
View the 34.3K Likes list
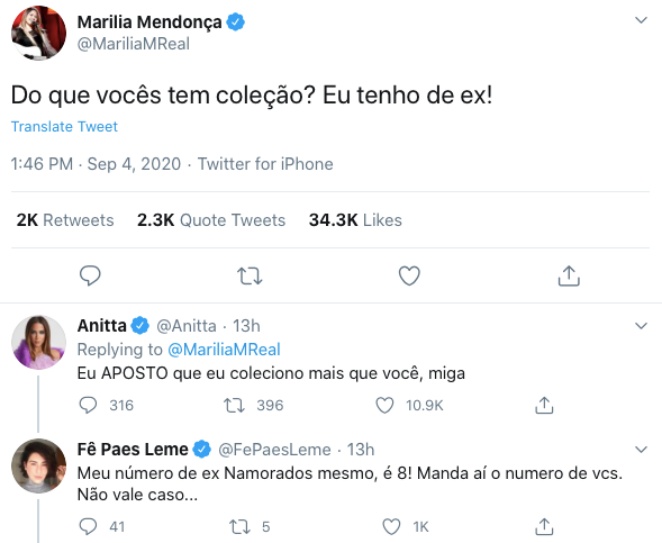point(355,220)
